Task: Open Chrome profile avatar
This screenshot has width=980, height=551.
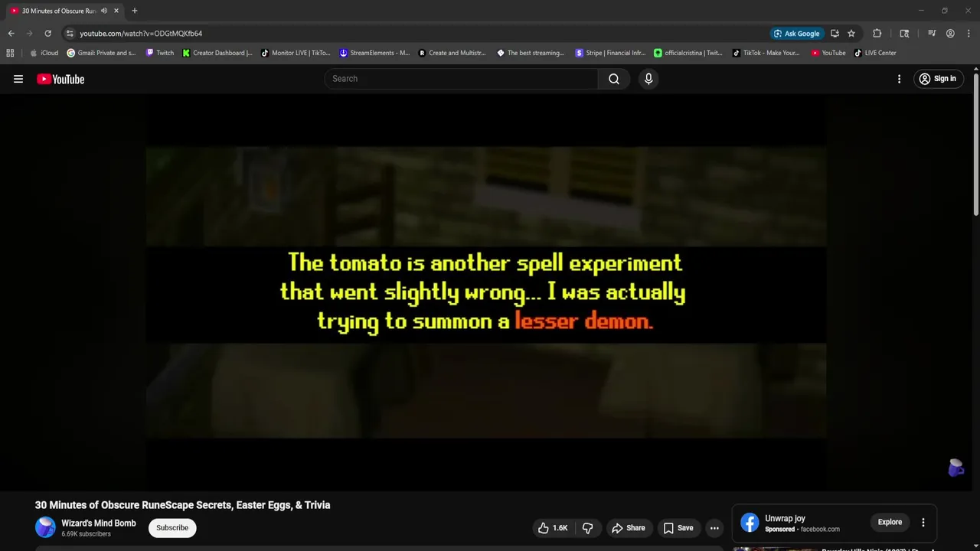Action: [950, 34]
